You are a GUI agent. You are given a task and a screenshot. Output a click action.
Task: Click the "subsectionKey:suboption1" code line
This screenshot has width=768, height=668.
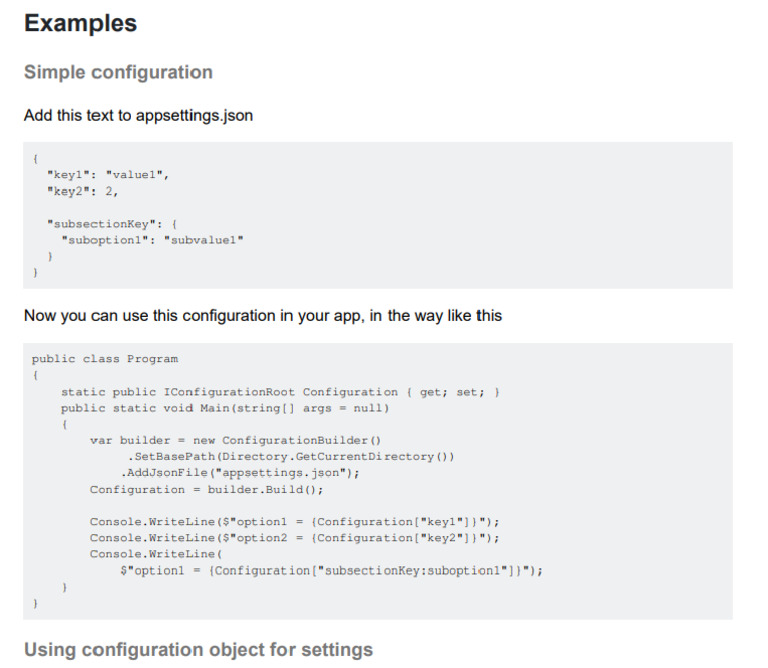pyautogui.click(x=330, y=570)
